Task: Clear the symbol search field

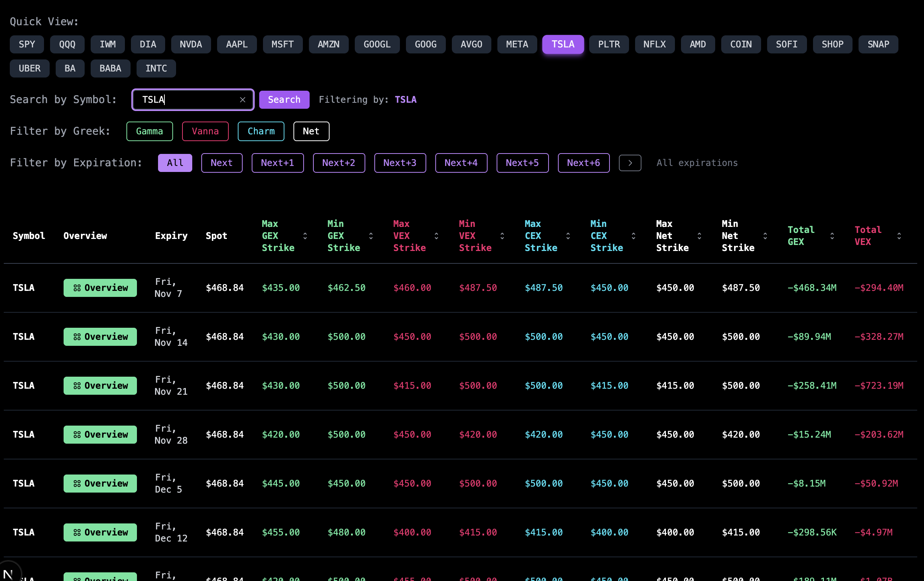Action: 243,99
